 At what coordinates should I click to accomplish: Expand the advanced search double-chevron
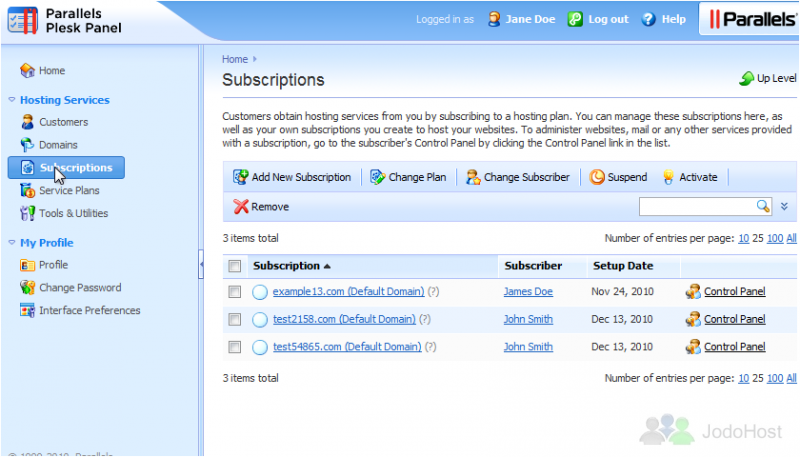[x=784, y=207]
